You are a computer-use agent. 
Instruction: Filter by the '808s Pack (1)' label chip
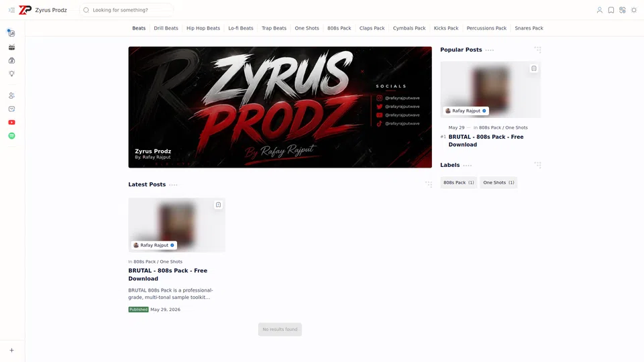click(459, 182)
